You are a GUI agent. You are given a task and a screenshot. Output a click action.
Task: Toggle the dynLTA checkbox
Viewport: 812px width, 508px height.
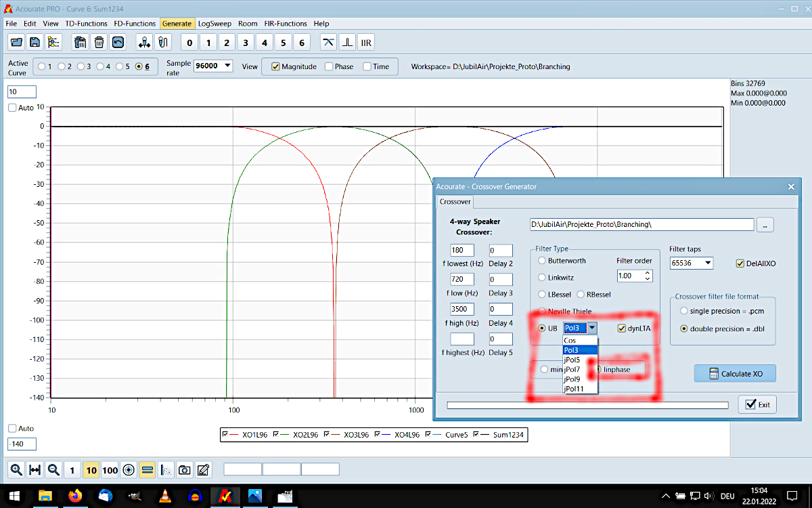point(622,328)
